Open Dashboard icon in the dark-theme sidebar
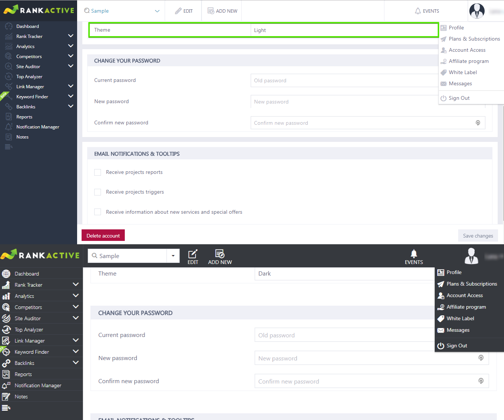This screenshot has height=420, width=504. click(6, 274)
